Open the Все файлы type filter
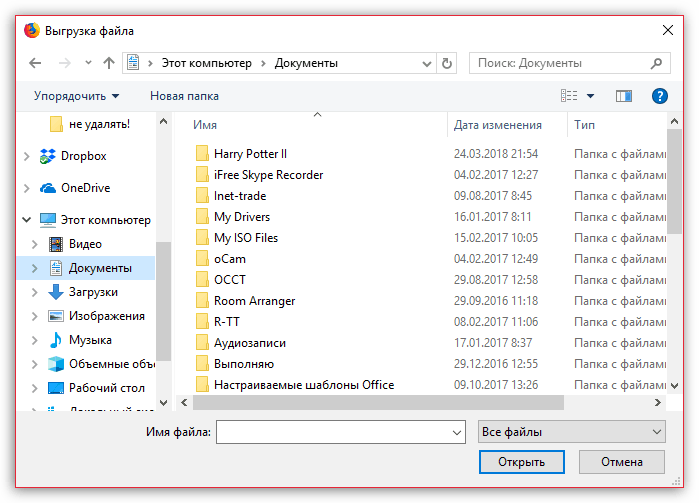This screenshot has height=503, width=699. [572, 432]
